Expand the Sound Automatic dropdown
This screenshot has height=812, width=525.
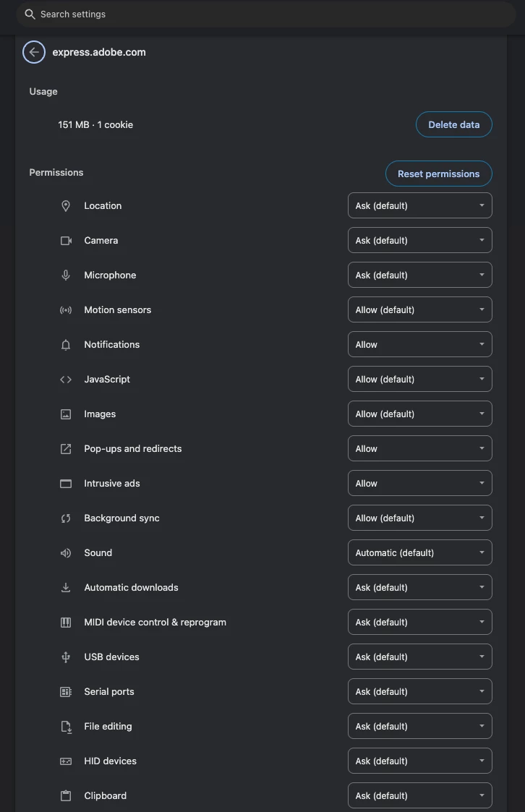419,553
